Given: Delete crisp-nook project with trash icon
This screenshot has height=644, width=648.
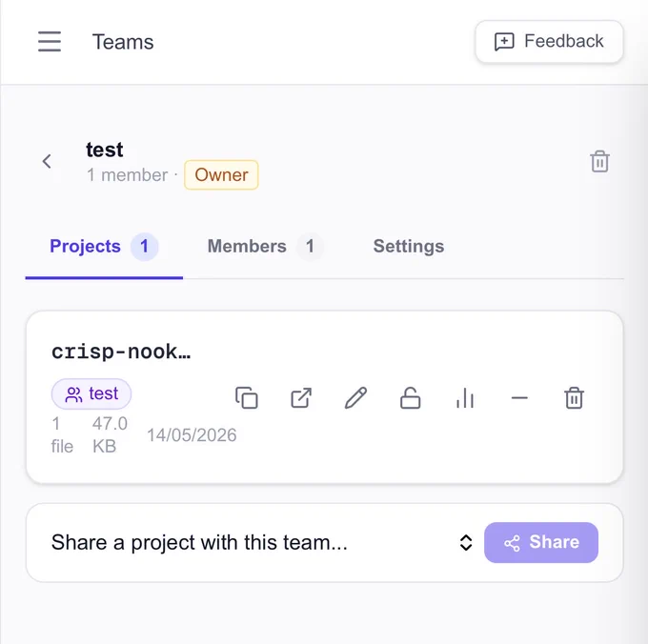Looking at the screenshot, I should point(574,398).
